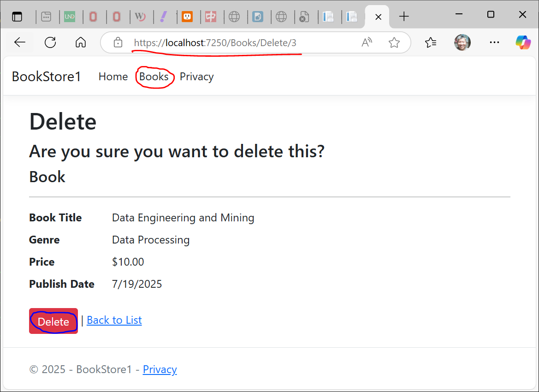Reload the page with refresh icon
Image resolution: width=539 pixels, height=392 pixels.
[50, 42]
